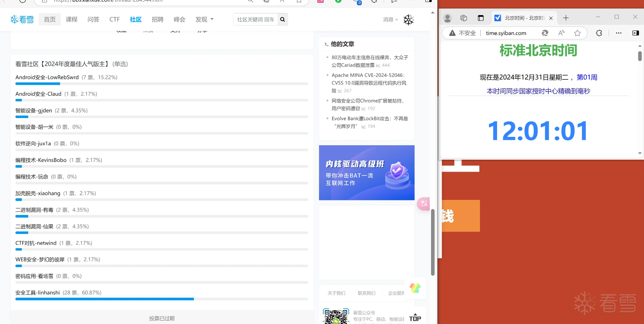
Task: Open 企业服务 footer link
Action: (396, 293)
